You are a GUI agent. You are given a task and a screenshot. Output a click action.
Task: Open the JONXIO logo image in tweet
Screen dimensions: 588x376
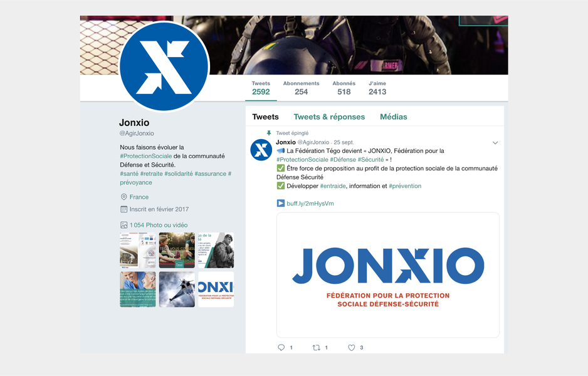388,275
